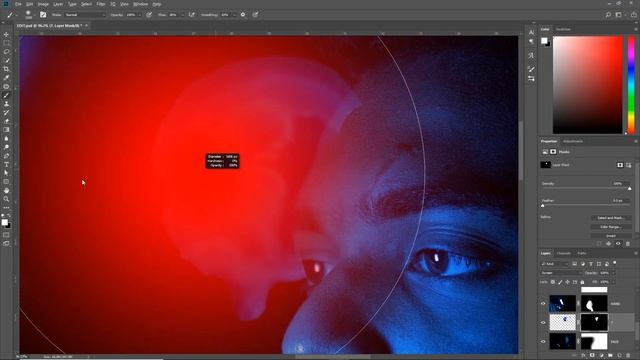Select the Rectangular Marquee tool
The height and width of the screenshot is (360, 640).
(6, 43)
